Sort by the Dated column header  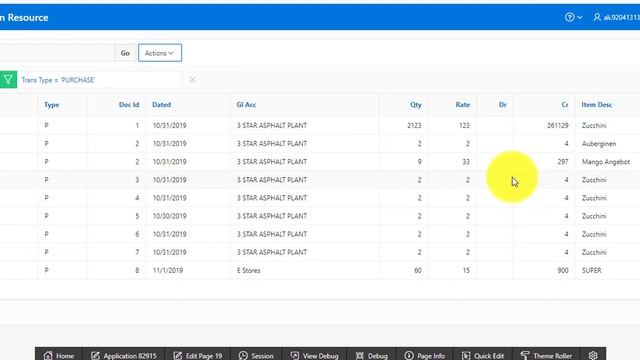[x=162, y=105]
